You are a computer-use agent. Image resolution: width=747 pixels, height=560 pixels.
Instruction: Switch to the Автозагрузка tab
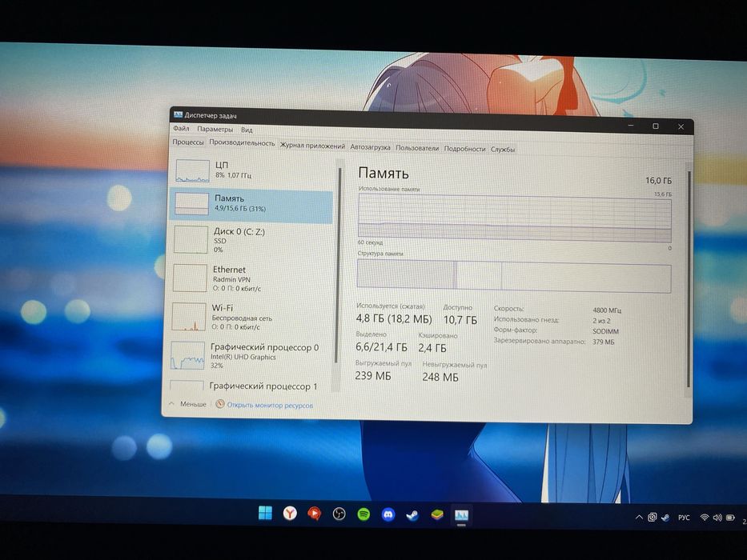pos(370,147)
